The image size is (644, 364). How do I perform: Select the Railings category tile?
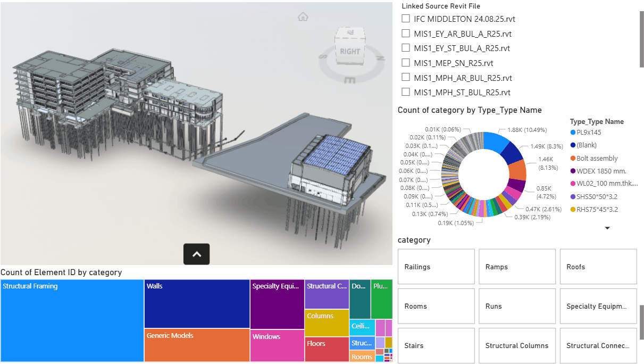436,267
